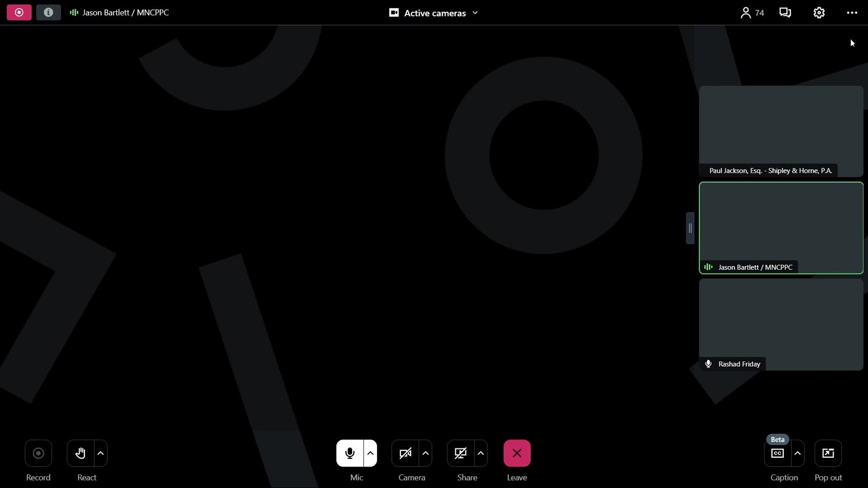Open the more options ellipsis menu
This screenshot has width=868, height=488.
(851, 13)
